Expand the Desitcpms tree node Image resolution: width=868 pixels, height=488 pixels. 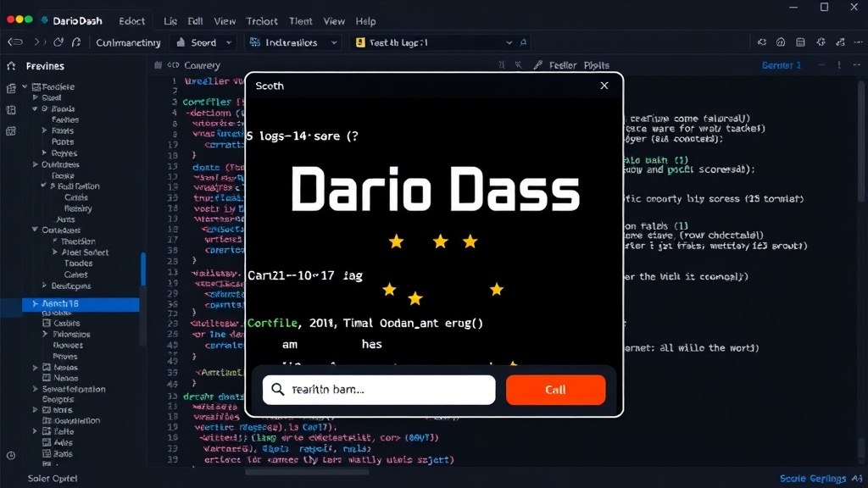(44, 286)
